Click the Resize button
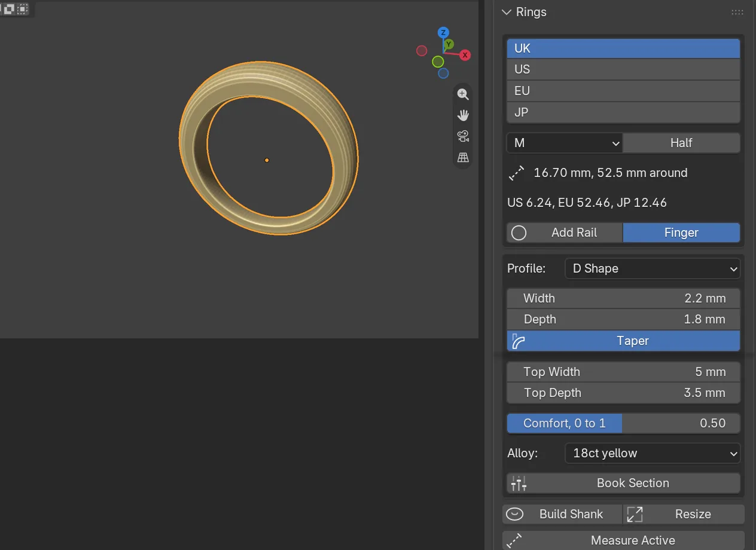The image size is (756, 550). [684, 514]
